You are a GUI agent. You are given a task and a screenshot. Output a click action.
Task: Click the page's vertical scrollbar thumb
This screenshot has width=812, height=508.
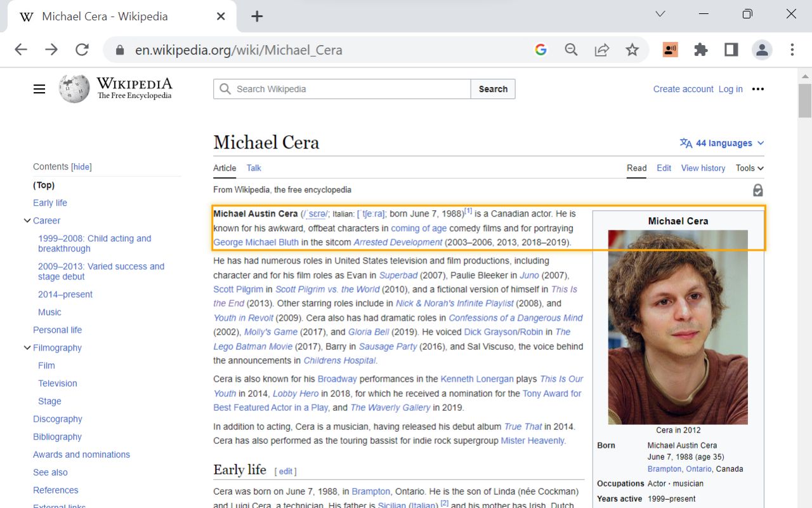pos(804,100)
